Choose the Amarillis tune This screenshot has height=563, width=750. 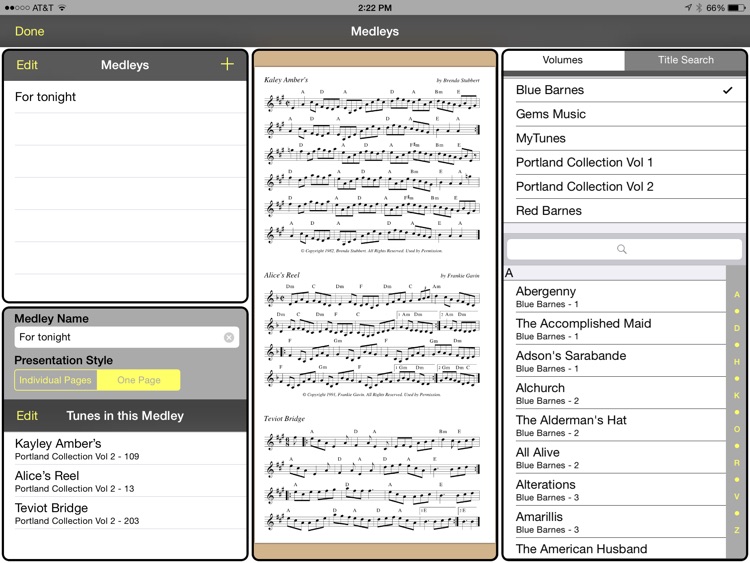[615, 522]
